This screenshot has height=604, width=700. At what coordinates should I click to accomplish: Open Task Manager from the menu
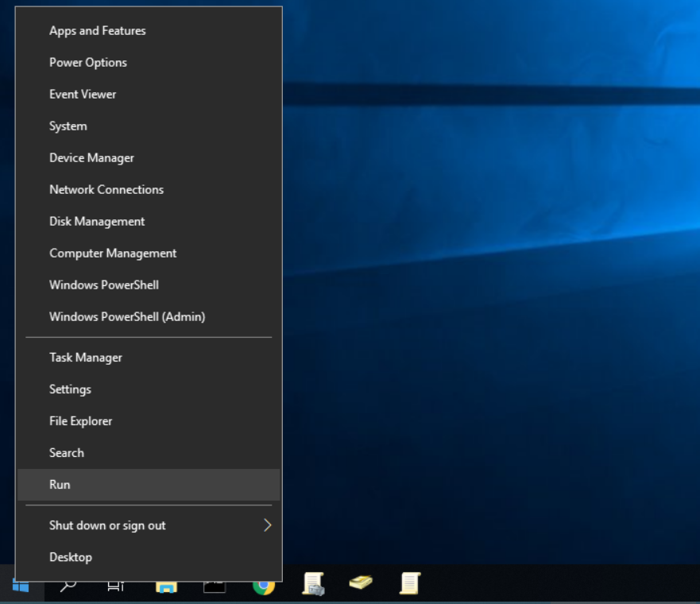(x=86, y=358)
